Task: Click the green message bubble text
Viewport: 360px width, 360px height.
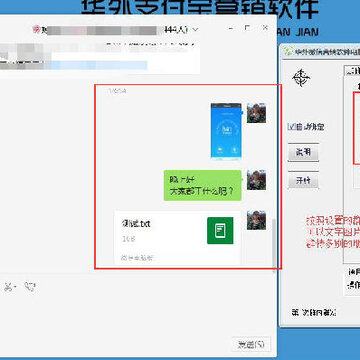Action: [x=202, y=186]
